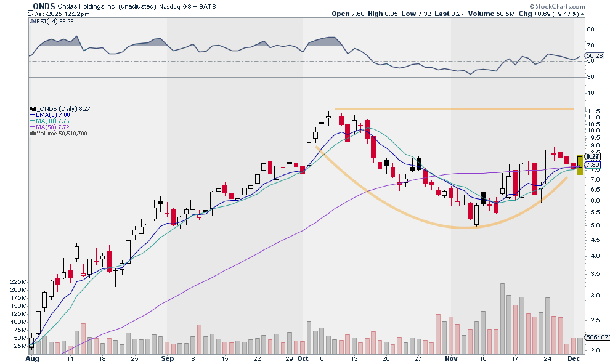Click the EMA(8) 7.80 legend entry
Viewport: 610px width, 364px height.
pyautogui.click(x=53, y=115)
